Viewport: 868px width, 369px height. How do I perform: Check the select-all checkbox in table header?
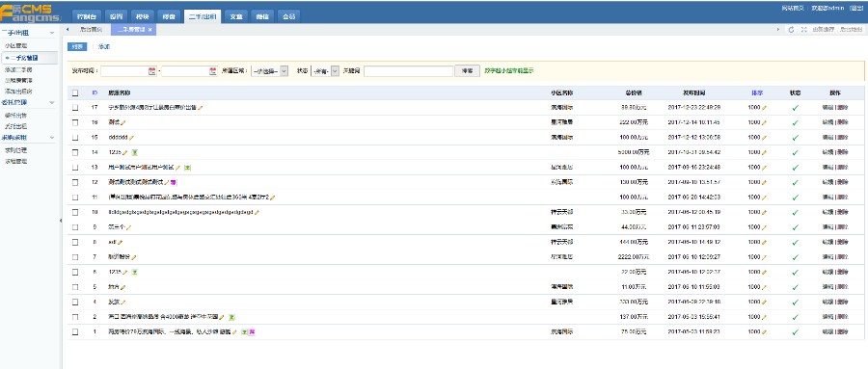[x=75, y=92]
